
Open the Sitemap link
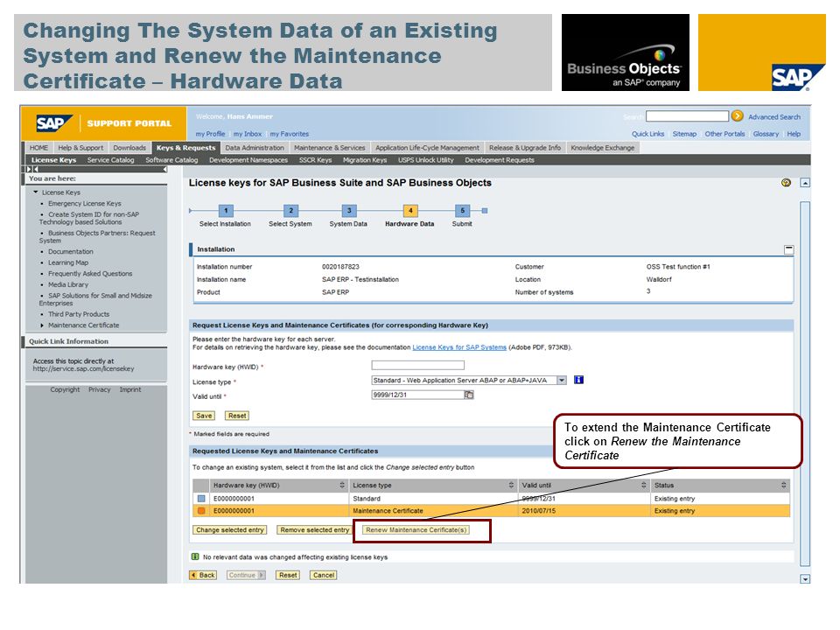tap(684, 134)
